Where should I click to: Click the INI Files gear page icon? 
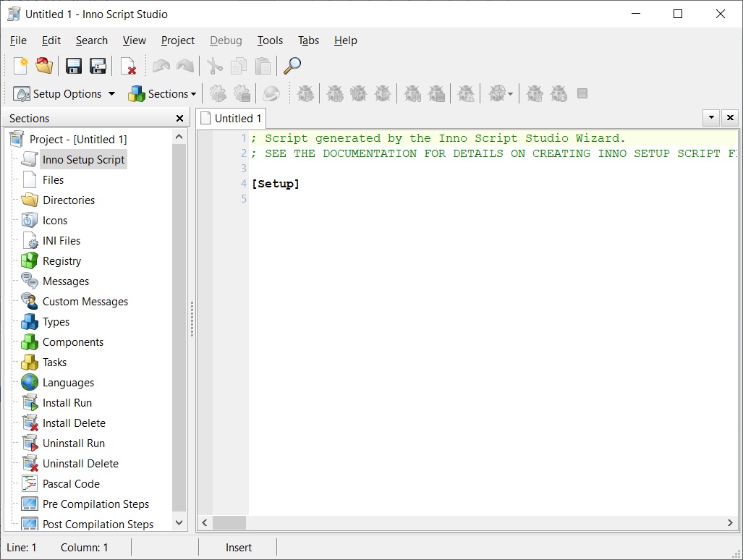click(x=30, y=241)
